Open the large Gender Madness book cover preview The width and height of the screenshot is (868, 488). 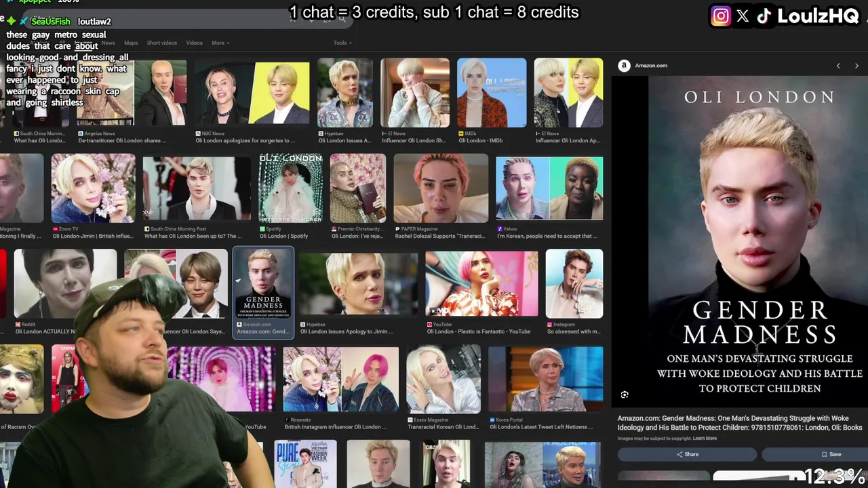pos(758,241)
